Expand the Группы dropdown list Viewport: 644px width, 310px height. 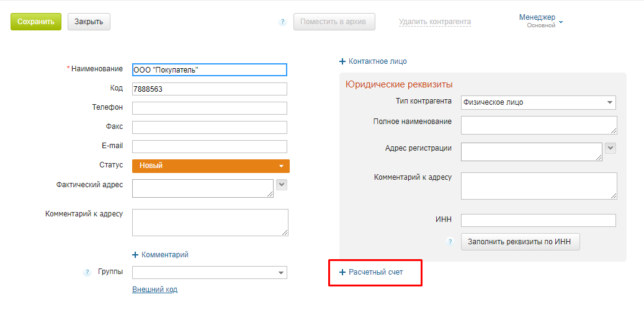click(210, 273)
